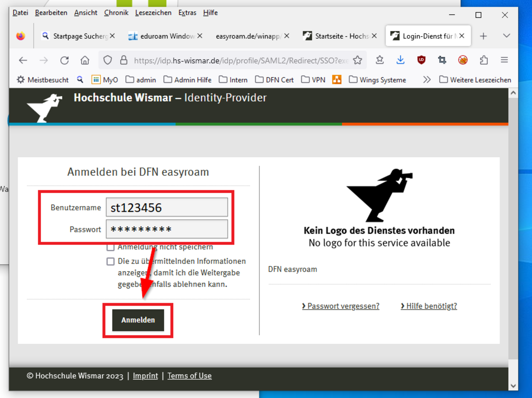
Task: Click the page's vertical scrollbar down arrow
Action: click(513, 385)
